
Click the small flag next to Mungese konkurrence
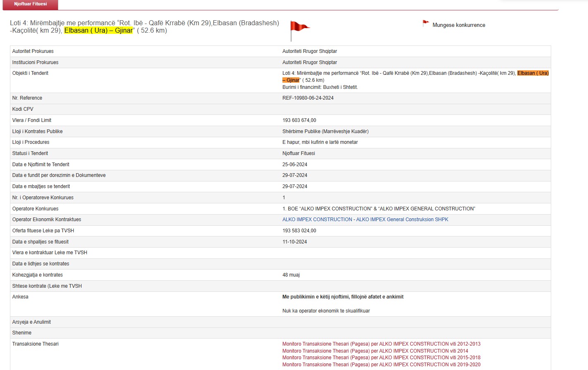click(425, 24)
